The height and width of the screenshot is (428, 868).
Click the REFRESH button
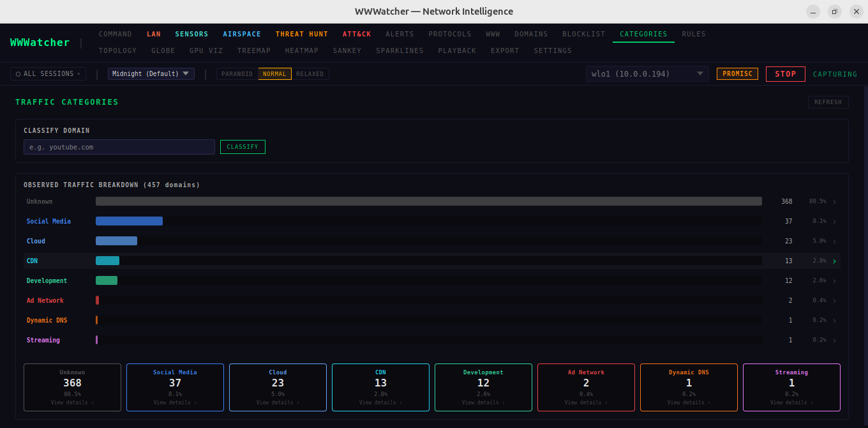pos(828,102)
